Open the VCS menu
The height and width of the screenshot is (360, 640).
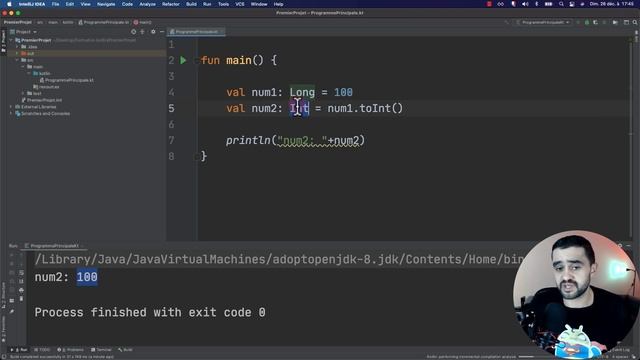coord(240,4)
